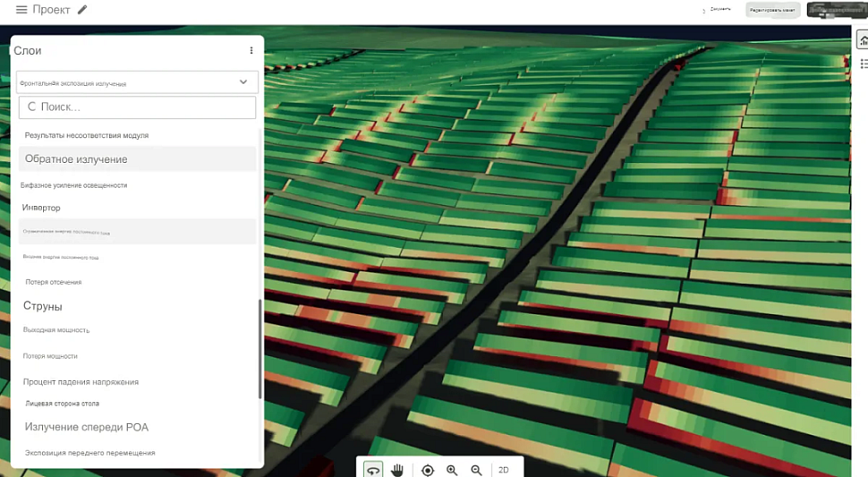Image resolution: width=868 pixels, height=477 pixels.
Task: Select Обратное излучение layer option
Action: (x=76, y=159)
